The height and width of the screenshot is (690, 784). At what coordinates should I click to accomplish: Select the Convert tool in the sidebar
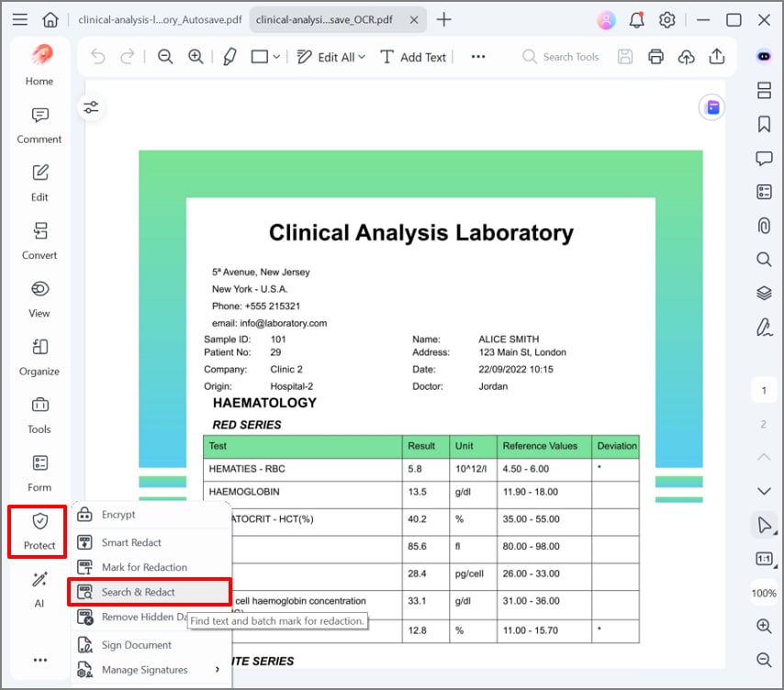pos(38,240)
